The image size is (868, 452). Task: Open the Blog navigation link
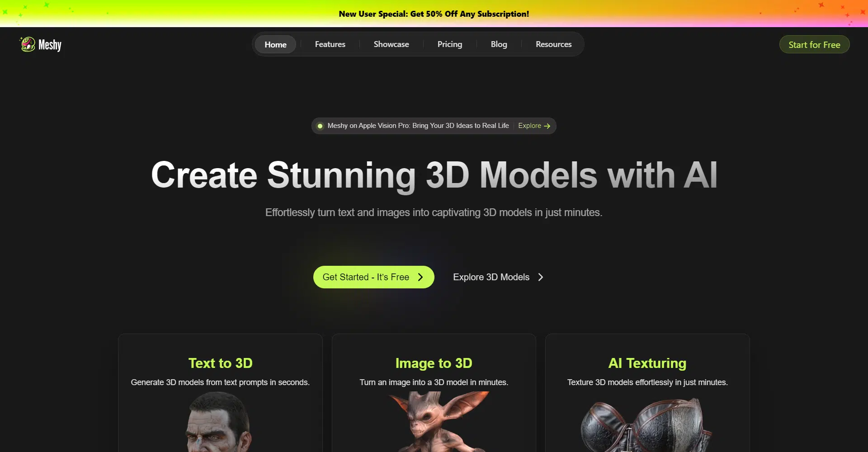coord(499,44)
